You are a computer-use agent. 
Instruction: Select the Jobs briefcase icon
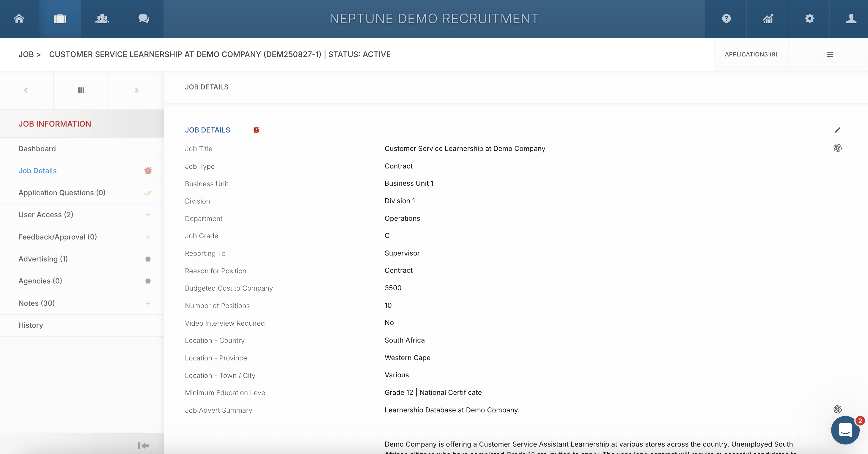[x=60, y=18]
